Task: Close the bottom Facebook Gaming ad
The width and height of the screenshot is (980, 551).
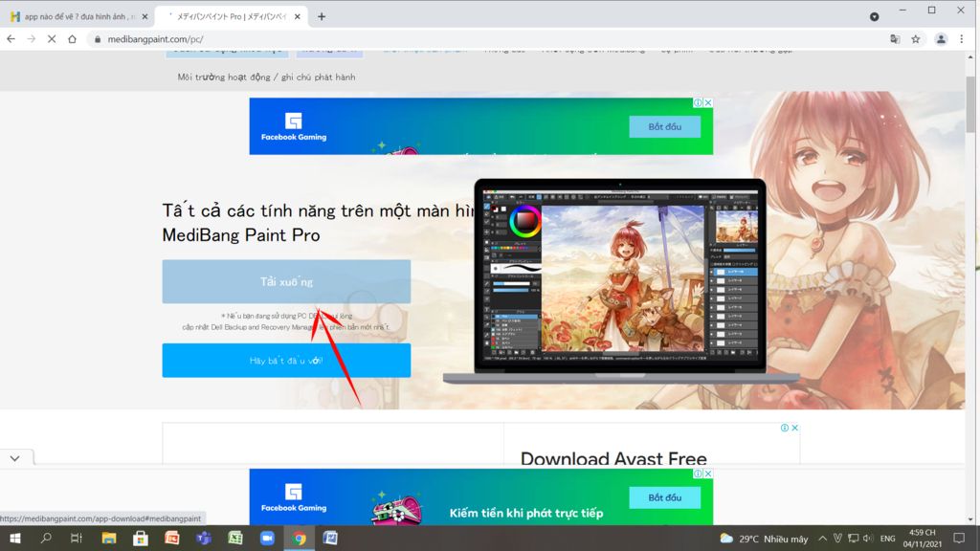Action: (x=708, y=474)
